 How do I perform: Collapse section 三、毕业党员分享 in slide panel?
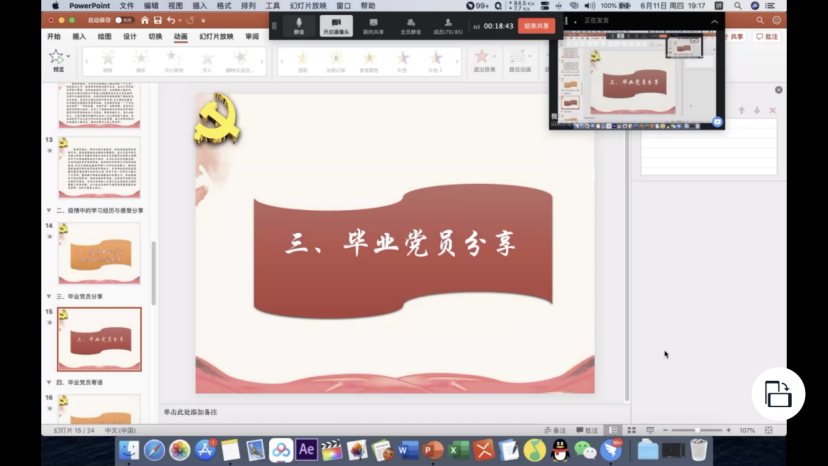point(49,297)
